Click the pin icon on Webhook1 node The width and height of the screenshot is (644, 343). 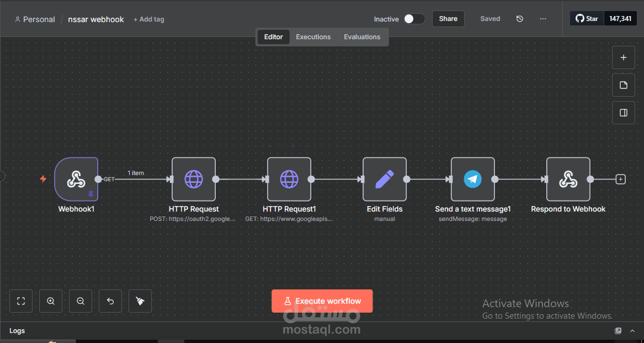(91, 194)
